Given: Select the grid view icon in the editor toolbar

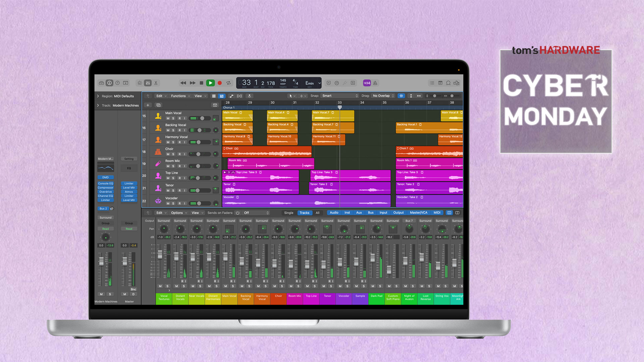Looking at the screenshot, I should (214, 96).
